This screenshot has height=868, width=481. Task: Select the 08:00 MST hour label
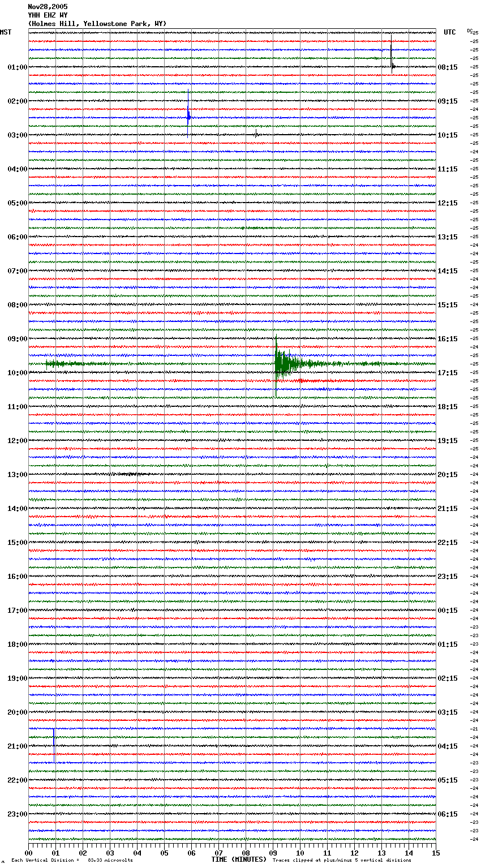17,305
